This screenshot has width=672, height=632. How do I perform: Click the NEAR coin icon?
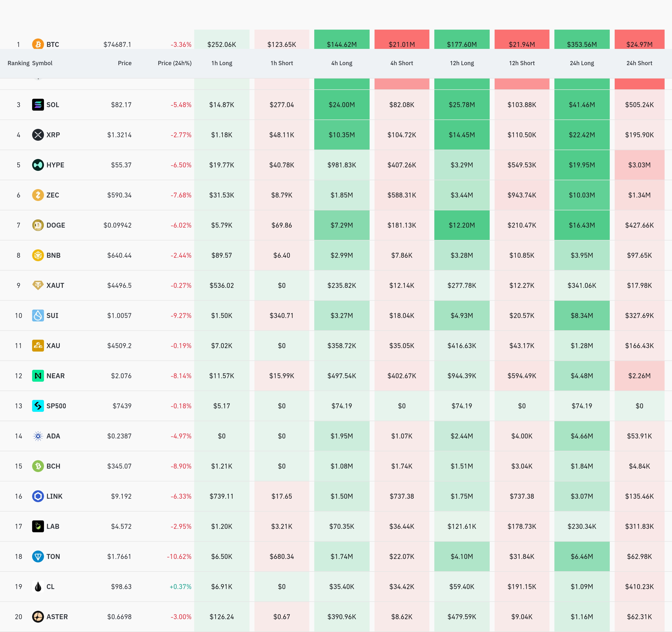pos(38,375)
